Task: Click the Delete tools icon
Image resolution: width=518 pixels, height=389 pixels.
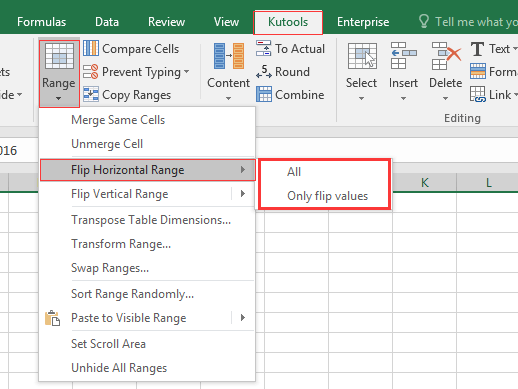Action: [446, 56]
